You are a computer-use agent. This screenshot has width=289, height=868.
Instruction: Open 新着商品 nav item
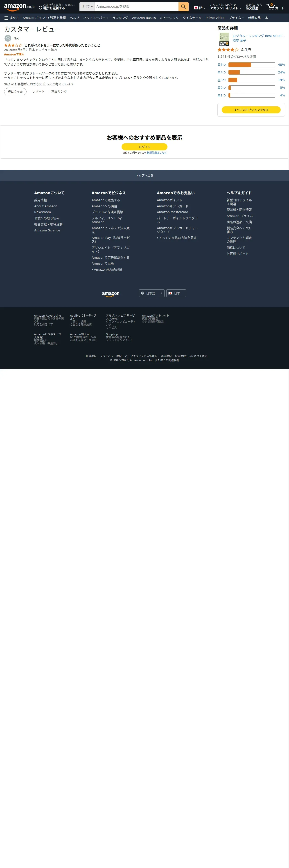click(x=254, y=18)
